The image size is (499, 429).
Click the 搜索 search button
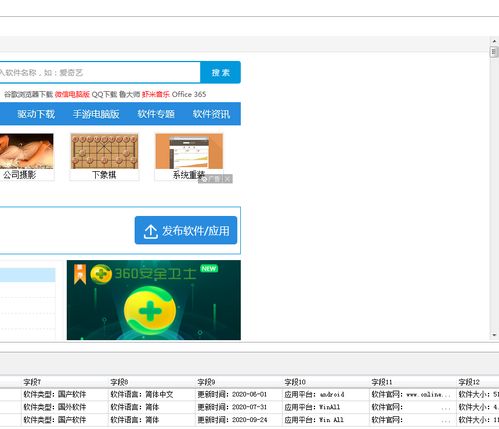tap(220, 72)
